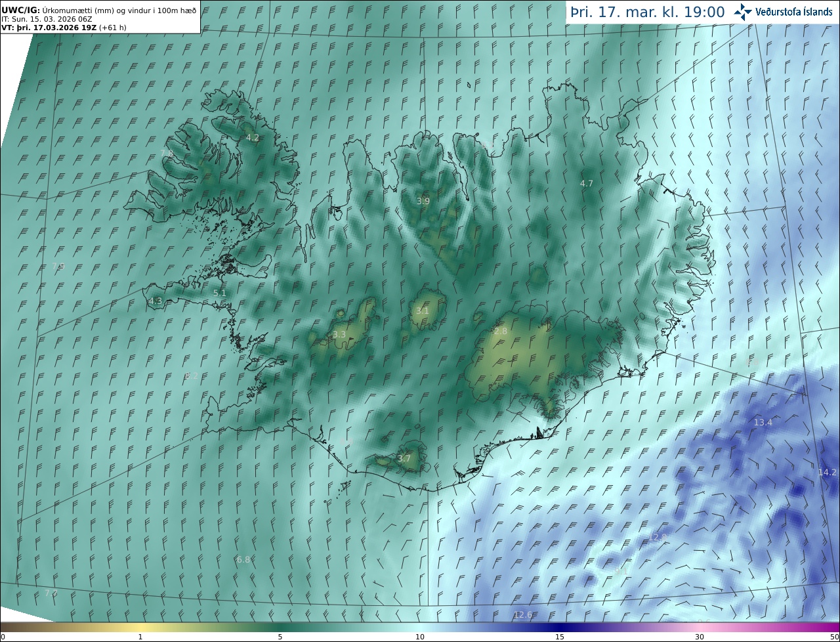
Task: Click the 3.3 value on the western glacier
Action: (x=339, y=335)
